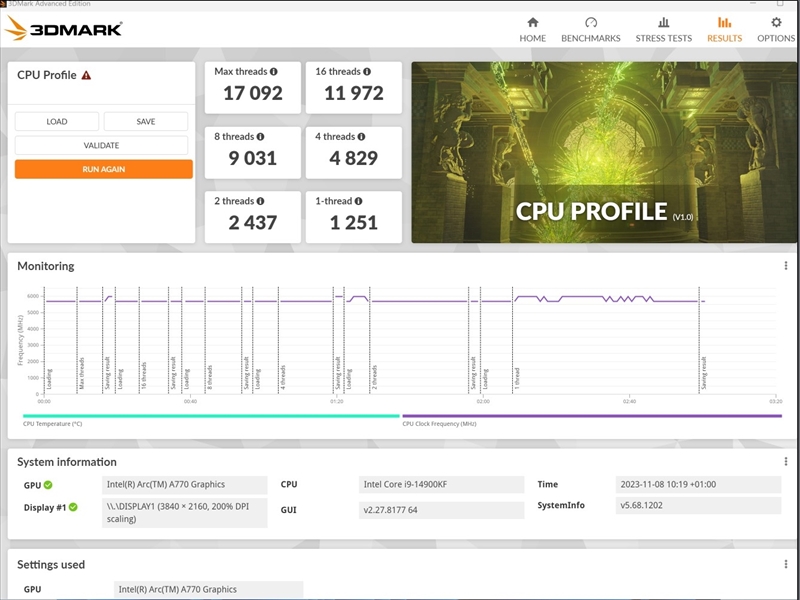This screenshot has width=800, height=600.
Task: Click the Max threads marker in the chart
Action: pos(82,373)
